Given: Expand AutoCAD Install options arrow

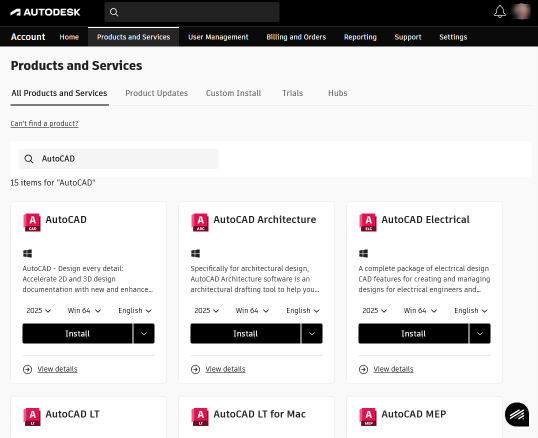Looking at the screenshot, I should (x=144, y=333).
